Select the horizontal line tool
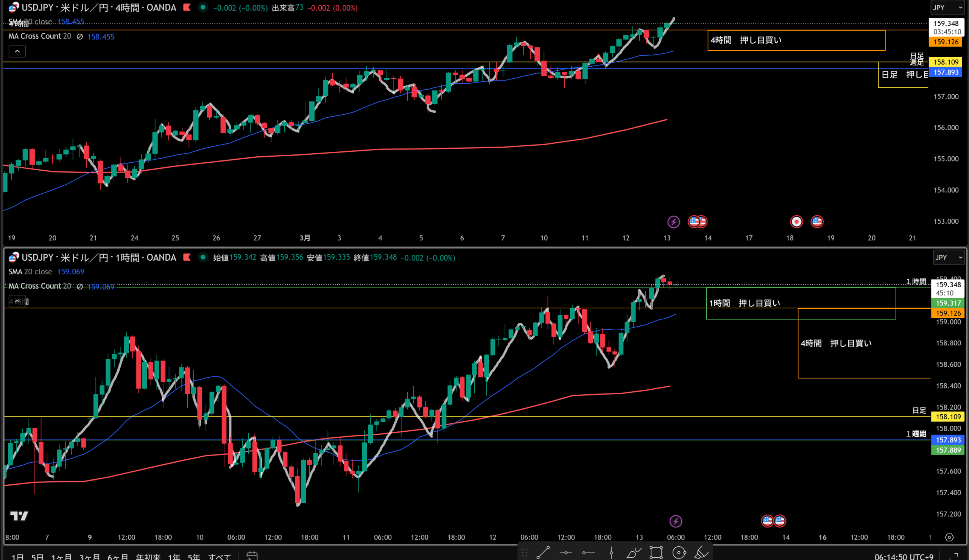The height and width of the screenshot is (560, 969). tap(566, 553)
